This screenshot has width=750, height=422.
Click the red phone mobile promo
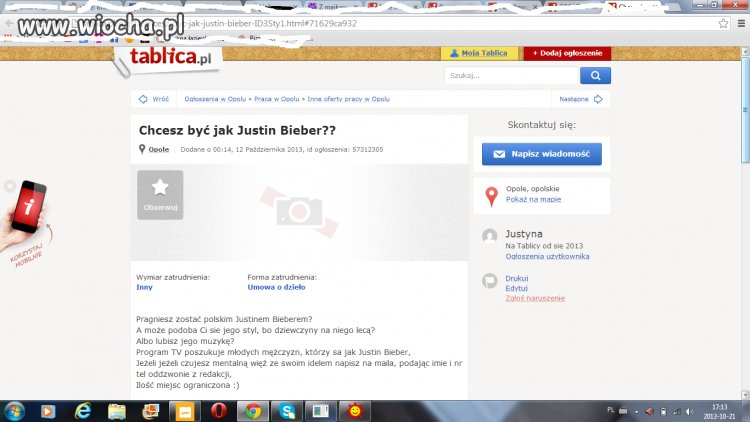pyautogui.click(x=29, y=207)
